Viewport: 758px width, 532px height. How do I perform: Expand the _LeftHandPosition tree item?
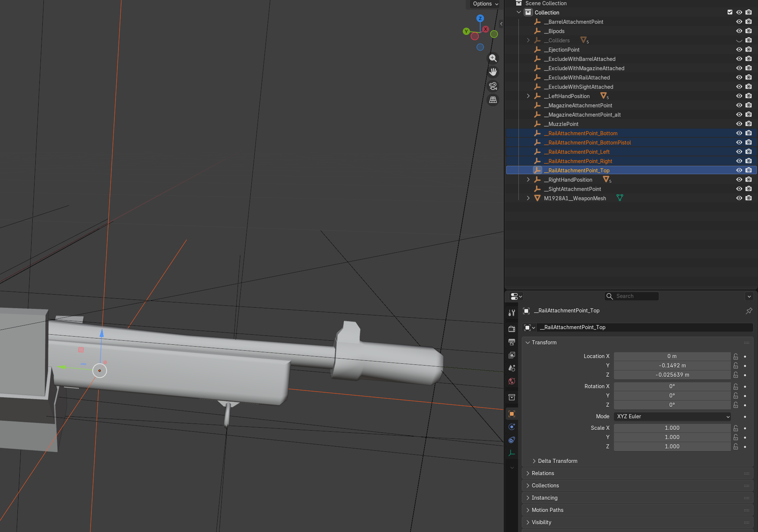click(x=528, y=96)
